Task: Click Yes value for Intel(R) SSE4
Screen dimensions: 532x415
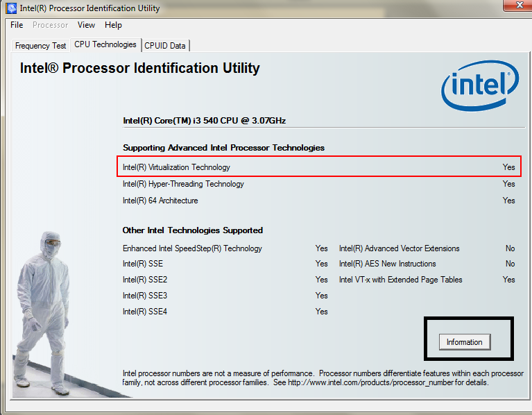Action: click(x=321, y=312)
